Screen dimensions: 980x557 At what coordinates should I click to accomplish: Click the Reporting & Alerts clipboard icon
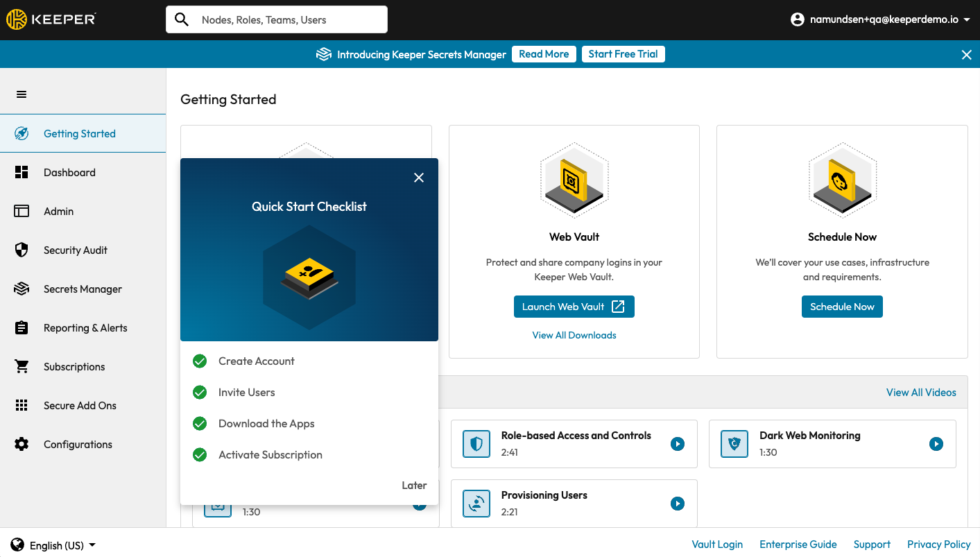[x=22, y=328]
